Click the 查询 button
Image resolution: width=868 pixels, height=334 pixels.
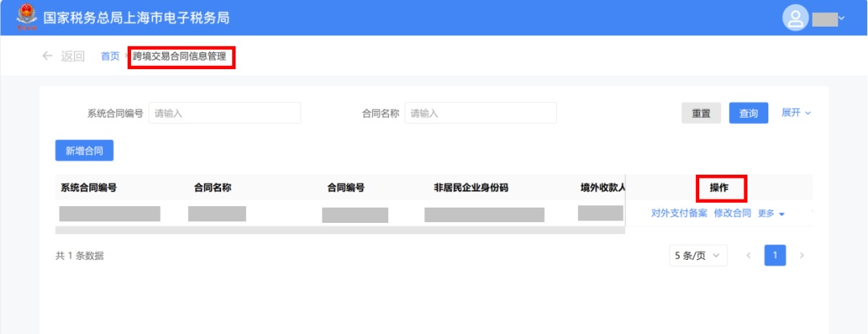pos(748,113)
